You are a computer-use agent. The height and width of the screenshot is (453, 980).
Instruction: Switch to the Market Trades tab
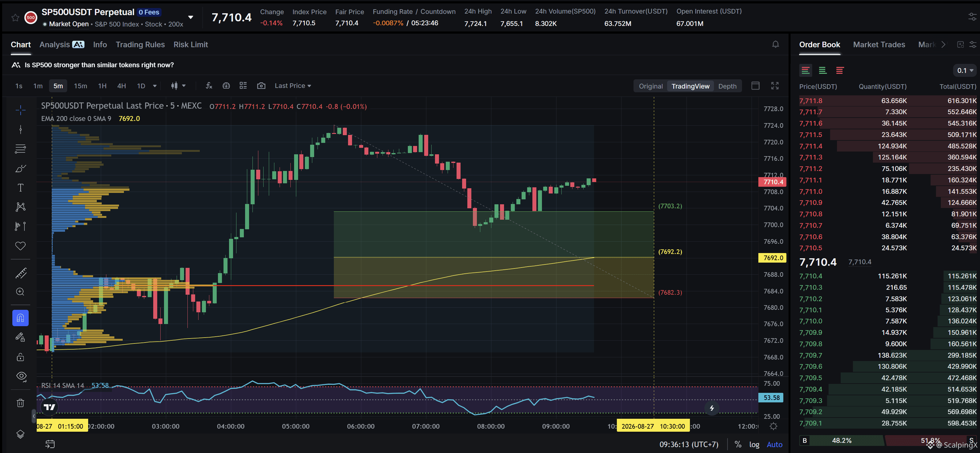click(x=879, y=44)
